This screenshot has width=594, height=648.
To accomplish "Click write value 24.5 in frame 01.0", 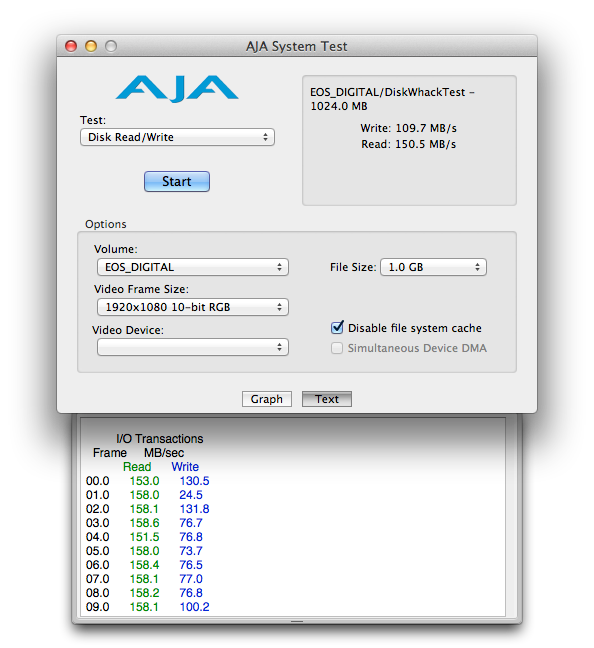I will coord(191,495).
